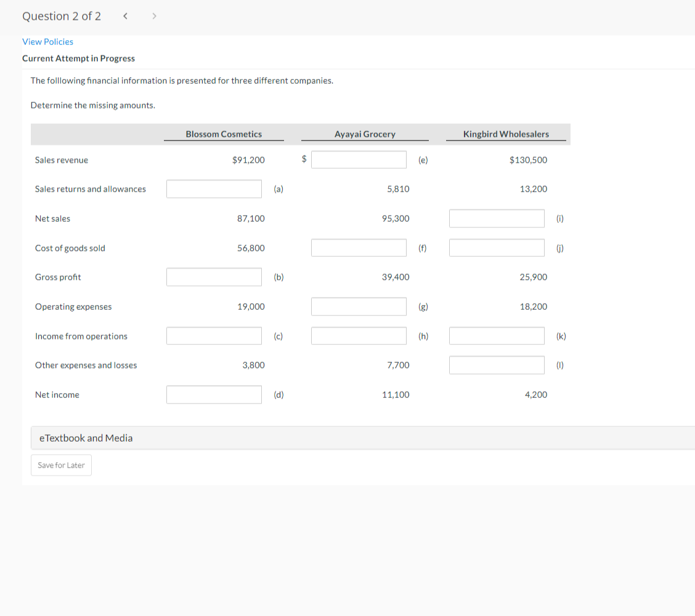Screen dimensions: 695x616
Task: Click input field (f) for Ayayai Cost of goods sold
Action: click(x=359, y=248)
